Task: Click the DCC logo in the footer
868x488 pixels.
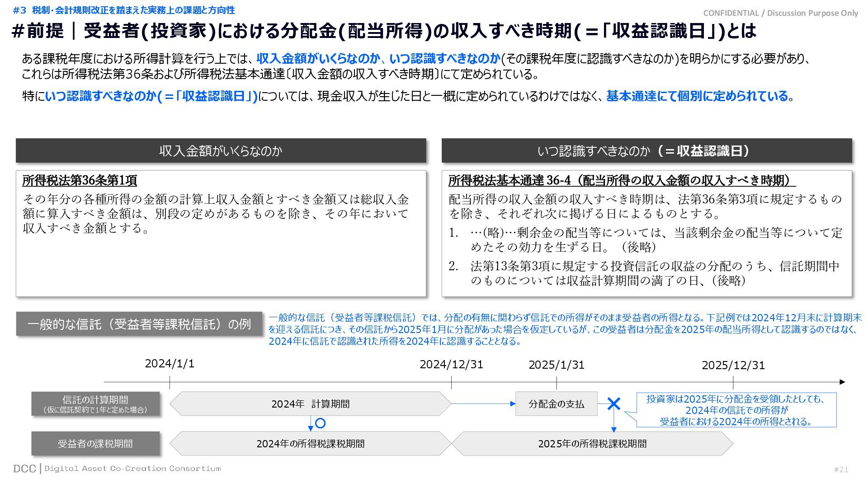Action: 24,469
